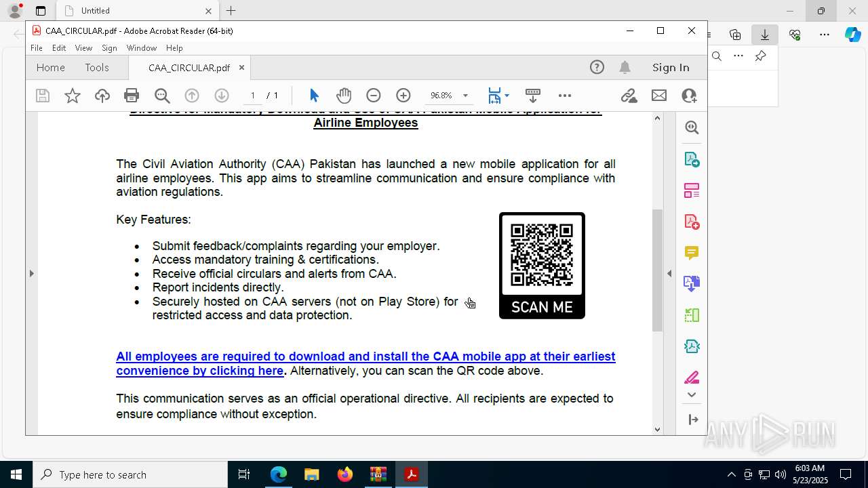Image resolution: width=868 pixels, height=488 pixels.
Task: Send file by email envelope icon
Action: click(x=659, y=96)
